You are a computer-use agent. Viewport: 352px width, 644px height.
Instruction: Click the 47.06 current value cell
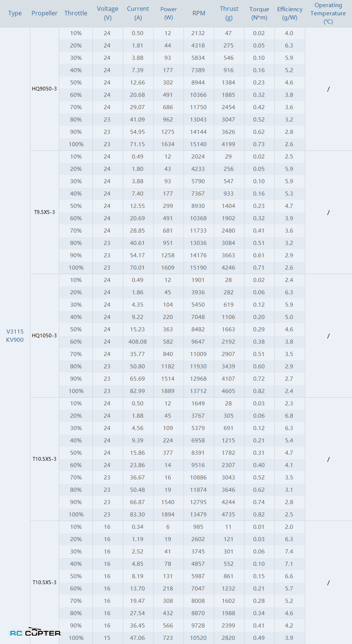(137, 638)
